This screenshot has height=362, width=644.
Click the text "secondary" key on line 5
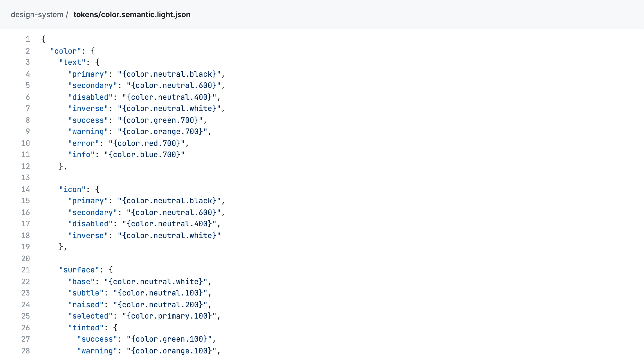(x=93, y=86)
